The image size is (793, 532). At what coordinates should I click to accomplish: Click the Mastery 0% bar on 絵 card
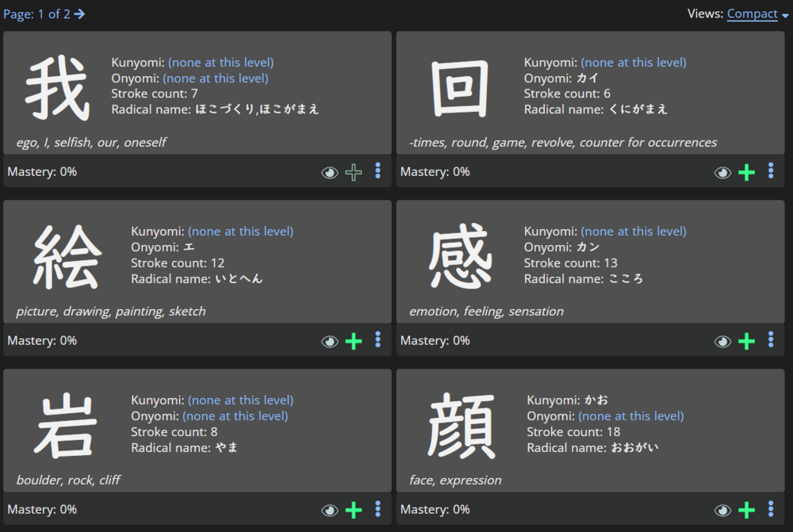[x=42, y=341]
